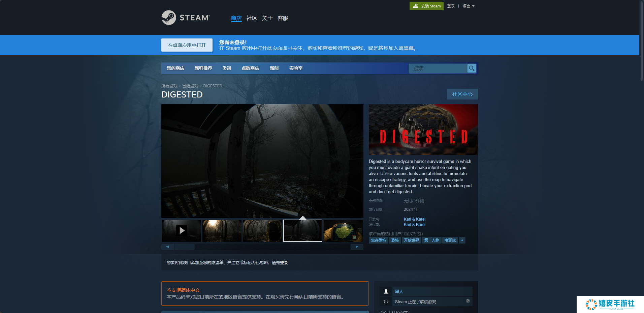
Task: Open the 社区中心 community hub
Action: tap(462, 94)
